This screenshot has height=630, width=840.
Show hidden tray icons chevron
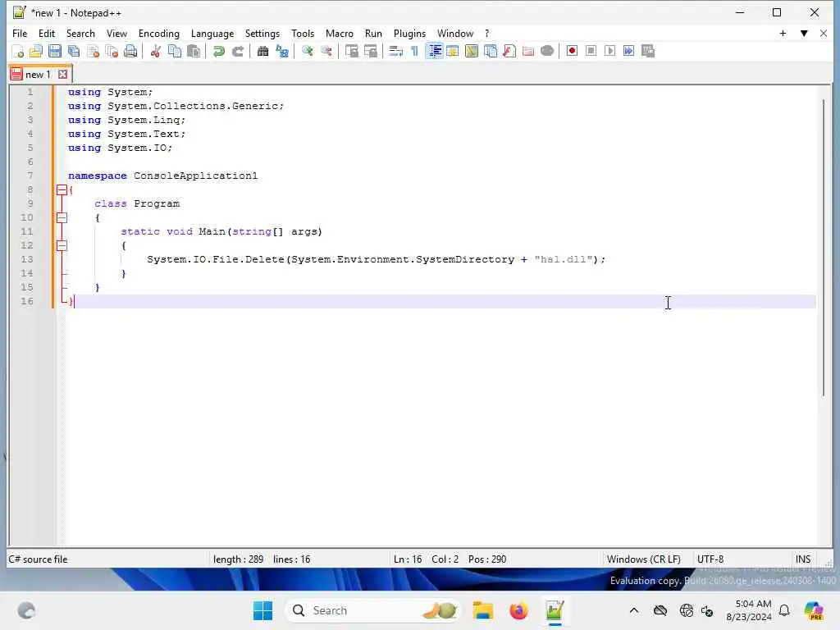634,610
